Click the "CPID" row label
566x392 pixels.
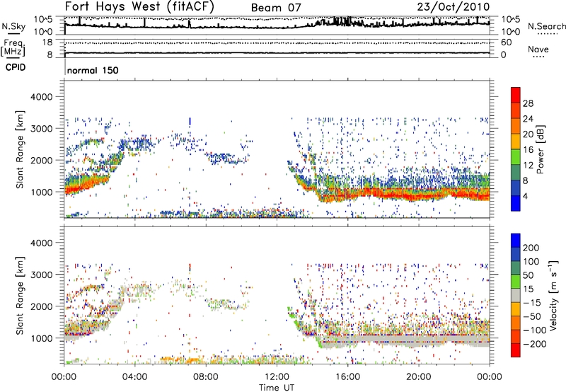tap(16, 67)
